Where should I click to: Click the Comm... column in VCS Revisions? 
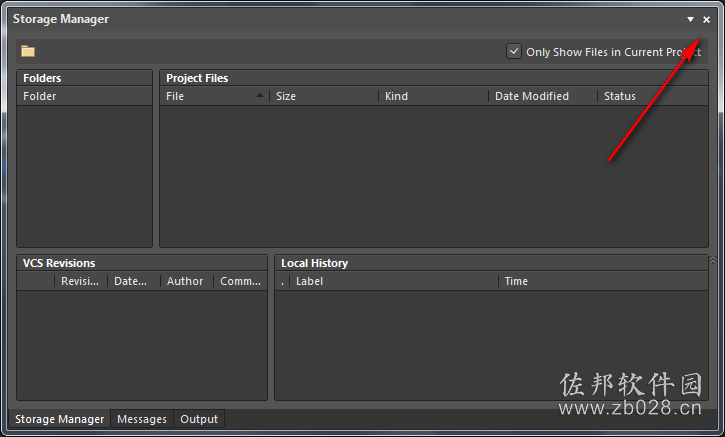click(240, 281)
